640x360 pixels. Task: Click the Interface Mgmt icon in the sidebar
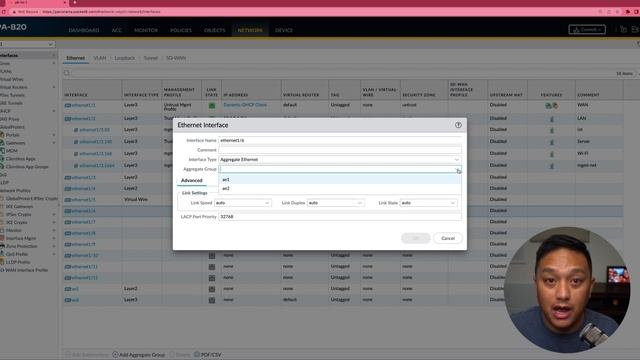[x=2, y=238]
